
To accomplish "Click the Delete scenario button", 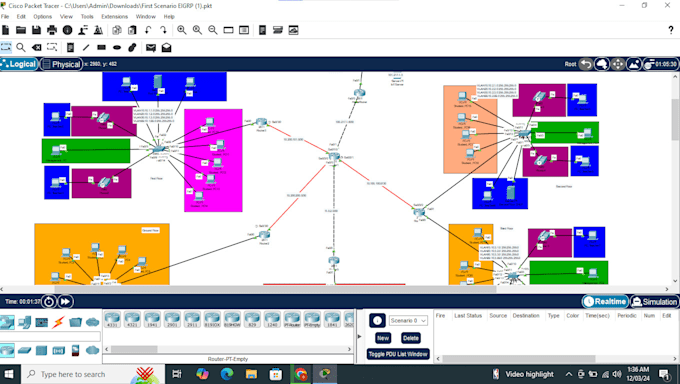I will coord(410,338).
